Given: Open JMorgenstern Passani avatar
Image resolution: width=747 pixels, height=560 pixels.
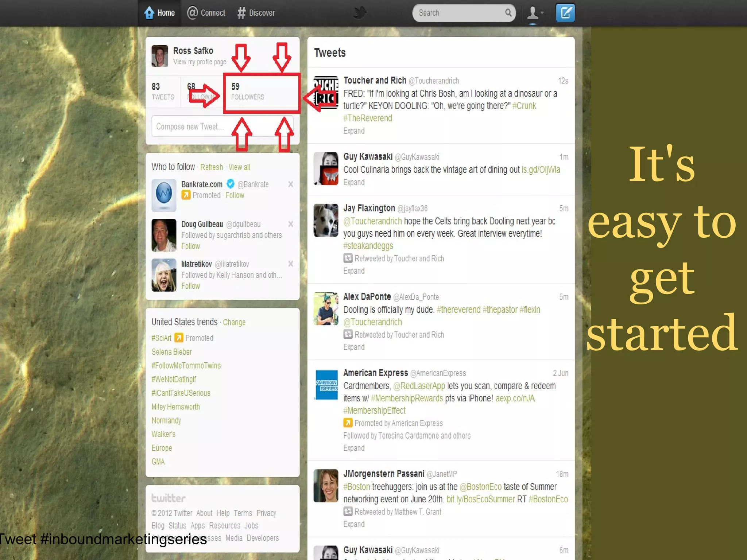Looking at the screenshot, I should pos(326,486).
